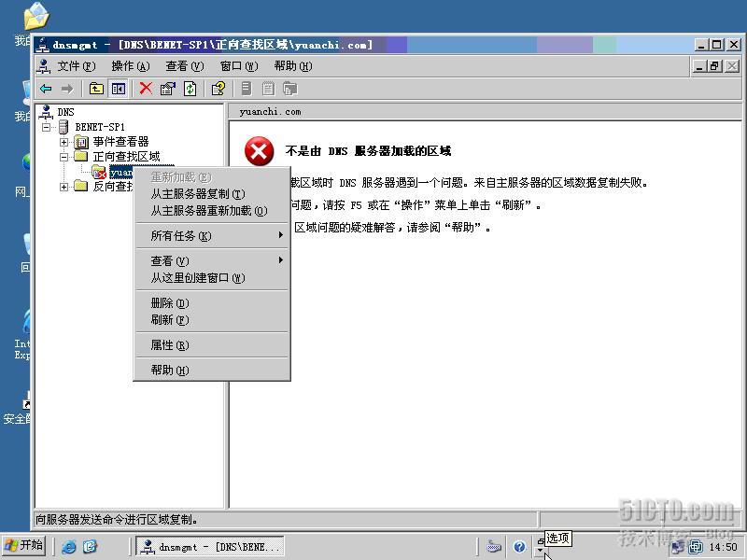Select 刷新(F) in the context menu

pyautogui.click(x=212, y=319)
